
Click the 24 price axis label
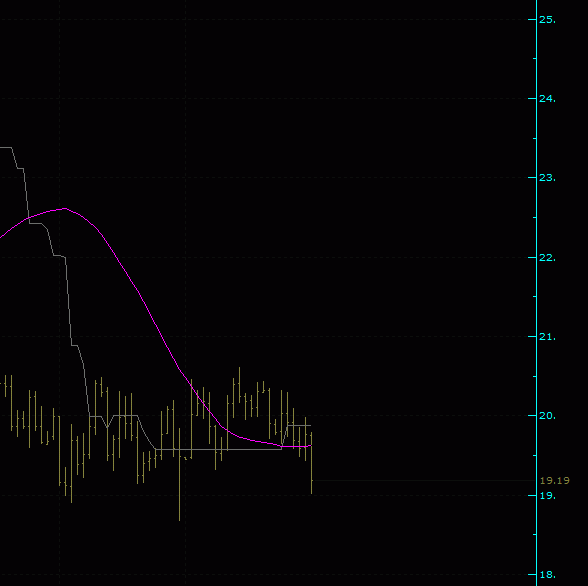(547, 99)
